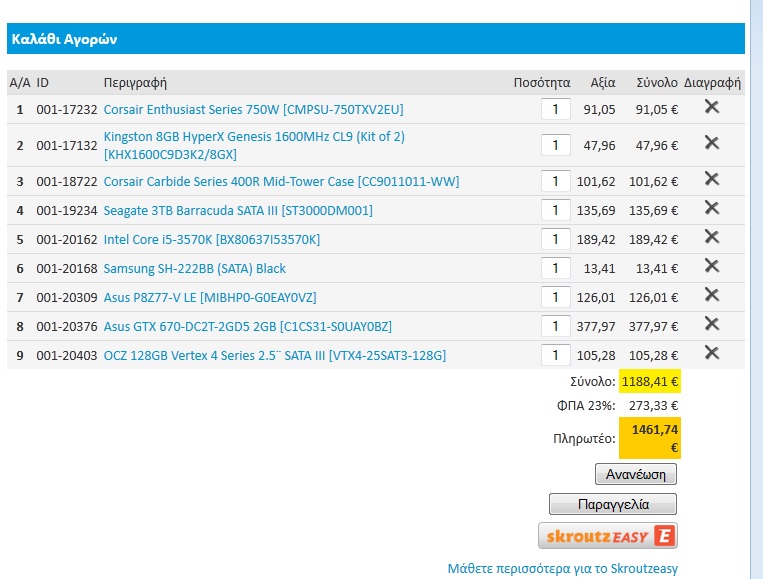Viewport: 763px width, 579px height.
Task: Click the Ανανέωση refresh button
Action: point(636,474)
